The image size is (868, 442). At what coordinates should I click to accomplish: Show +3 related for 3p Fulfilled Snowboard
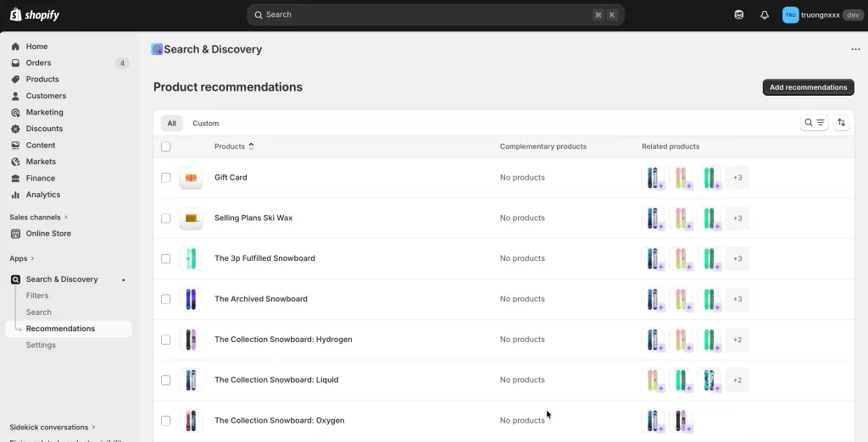tap(737, 258)
